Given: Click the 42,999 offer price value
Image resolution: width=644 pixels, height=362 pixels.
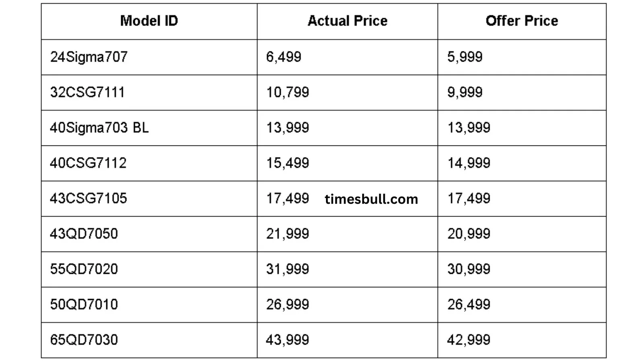Looking at the screenshot, I should [469, 340].
